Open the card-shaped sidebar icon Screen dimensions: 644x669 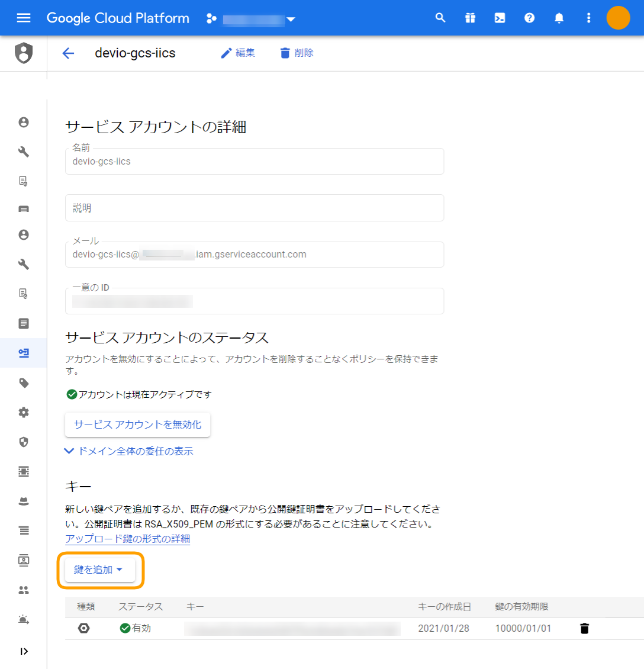[24, 209]
